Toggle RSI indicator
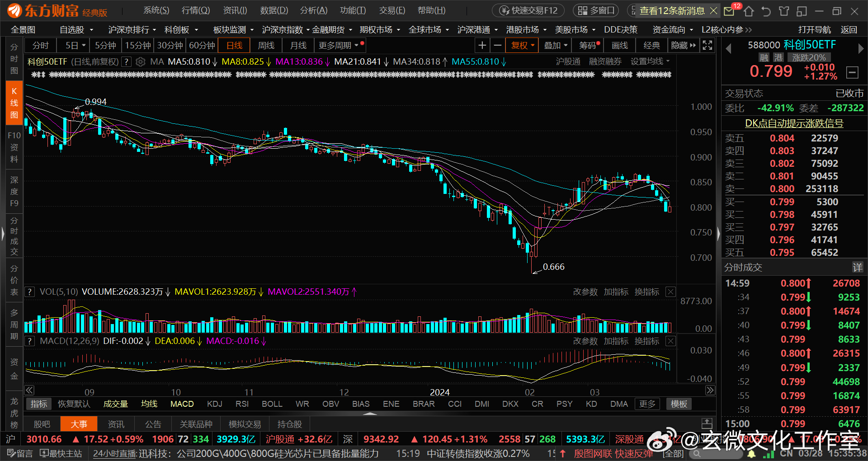This screenshot has height=461, width=868. point(242,404)
